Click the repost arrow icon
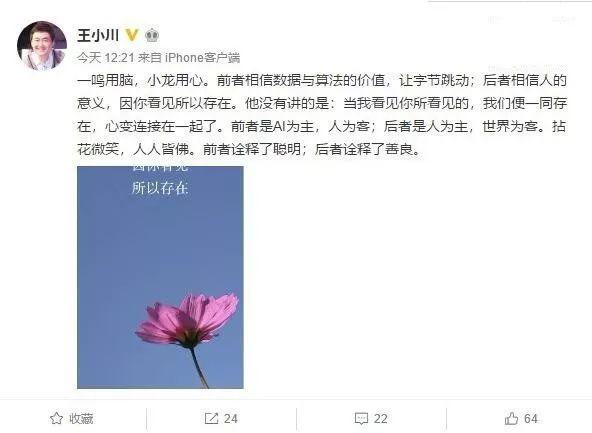This screenshot has width=592, height=433. [211, 418]
